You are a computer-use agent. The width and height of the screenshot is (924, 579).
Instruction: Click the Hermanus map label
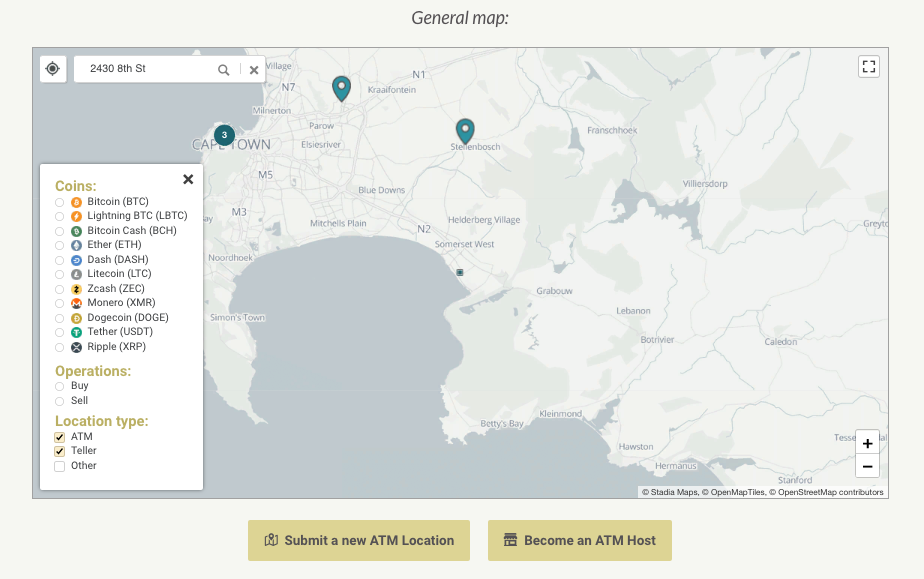[676, 466]
